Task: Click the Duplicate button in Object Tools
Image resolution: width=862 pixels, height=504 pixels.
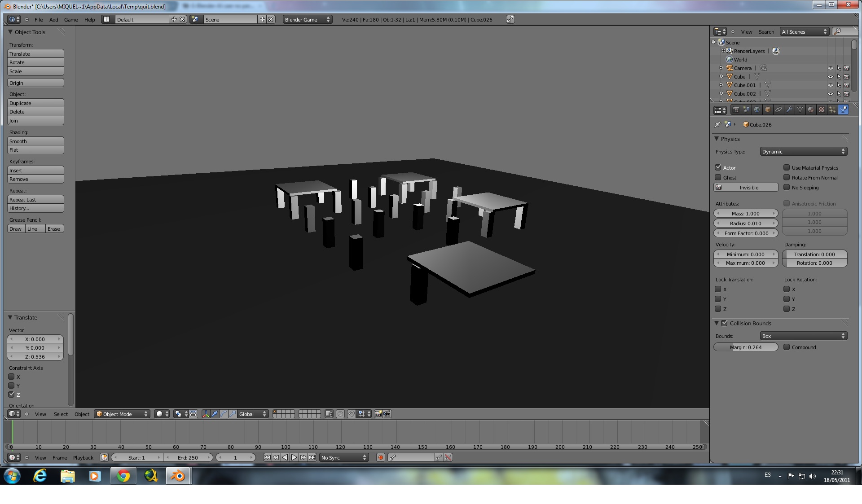Action: [35, 103]
